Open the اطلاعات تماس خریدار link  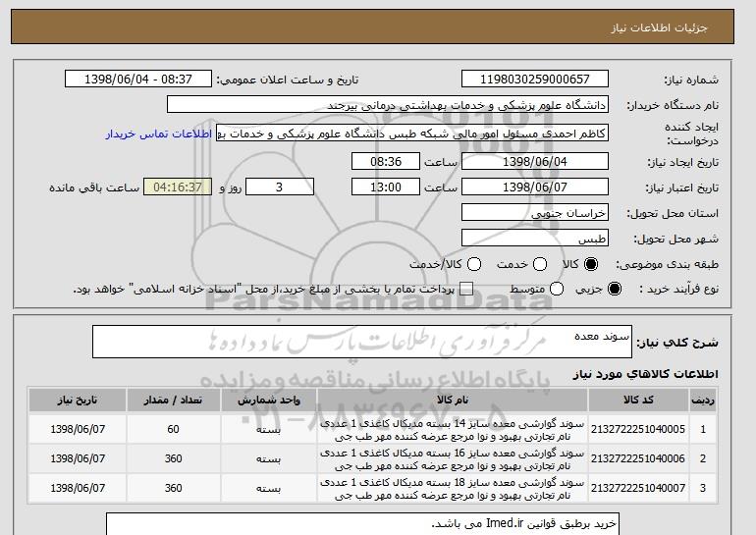159,134
